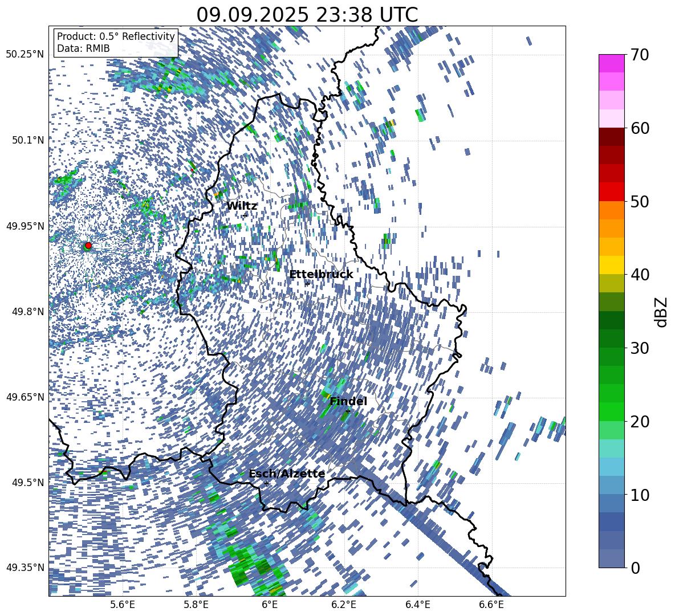675x616 pixels.
Task: Click the bright green colorbar segment above 20
Action: [x=611, y=411]
